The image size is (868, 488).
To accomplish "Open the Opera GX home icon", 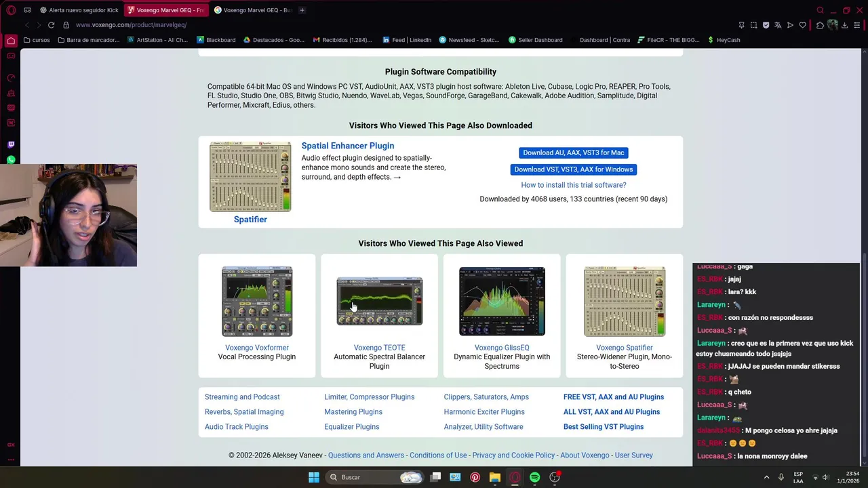I will pos(11,41).
